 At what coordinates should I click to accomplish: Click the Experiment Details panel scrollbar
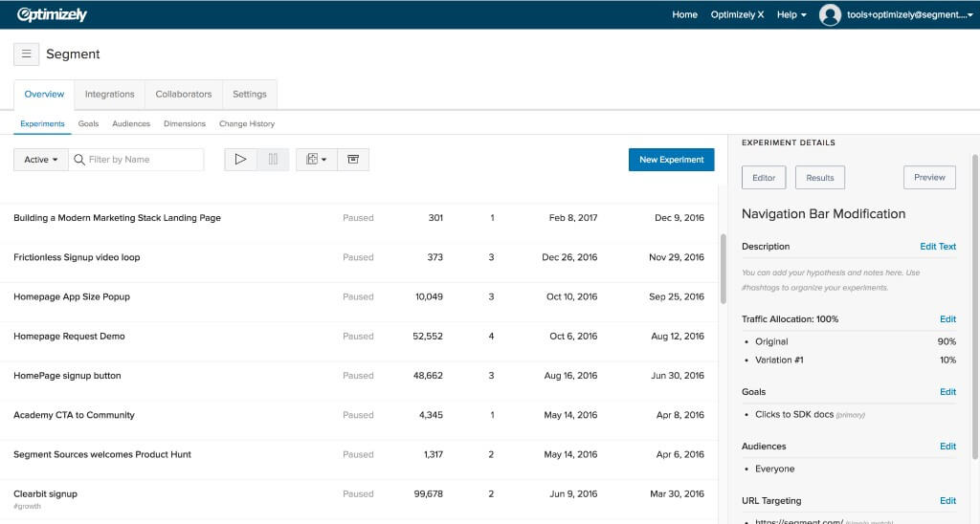click(x=974, y=306)
